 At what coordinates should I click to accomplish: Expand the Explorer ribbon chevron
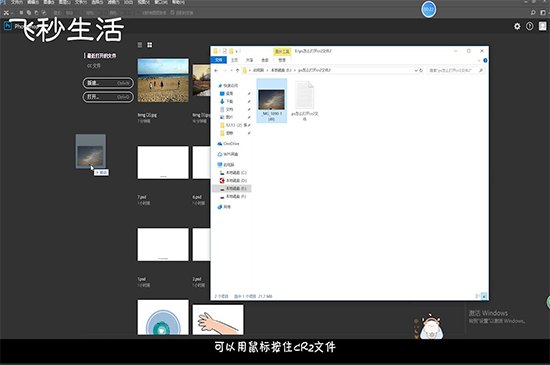tap(479, 60)
